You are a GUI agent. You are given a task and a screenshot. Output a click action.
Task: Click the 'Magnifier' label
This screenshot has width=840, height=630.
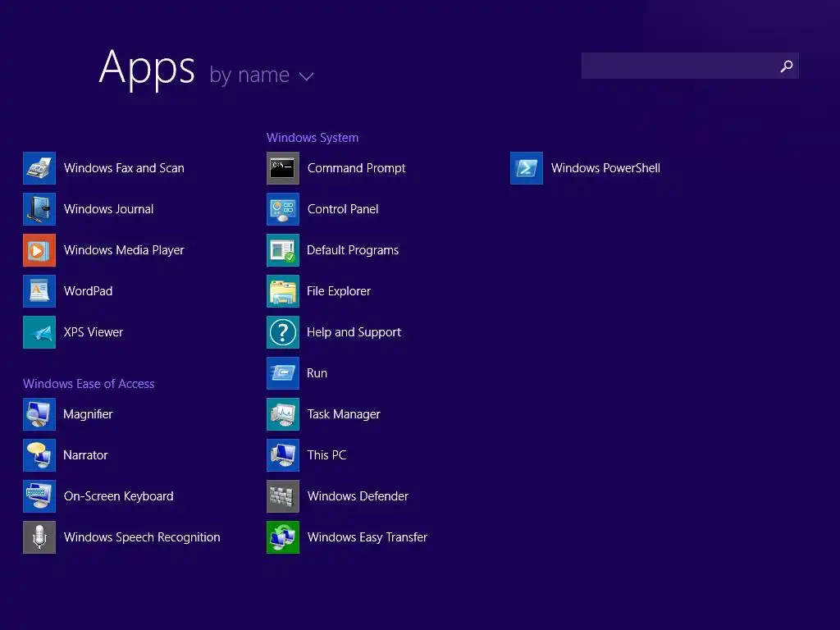pos(88,414)
